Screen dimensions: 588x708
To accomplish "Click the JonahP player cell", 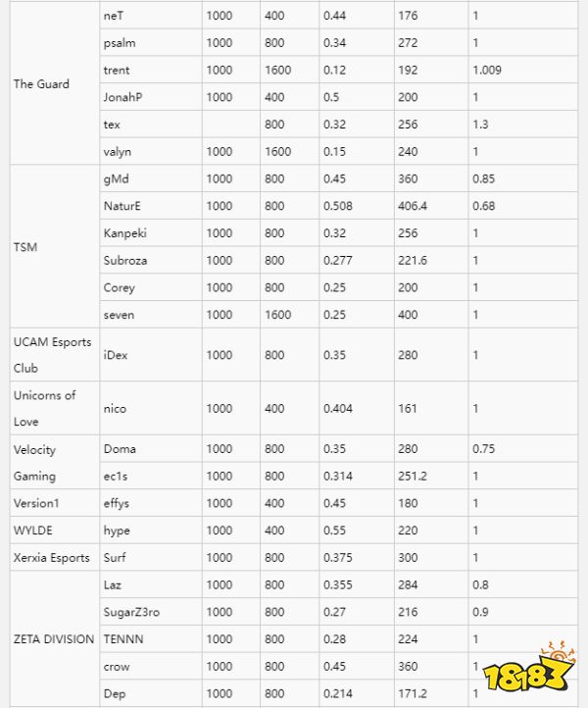I will click(123, 97).
